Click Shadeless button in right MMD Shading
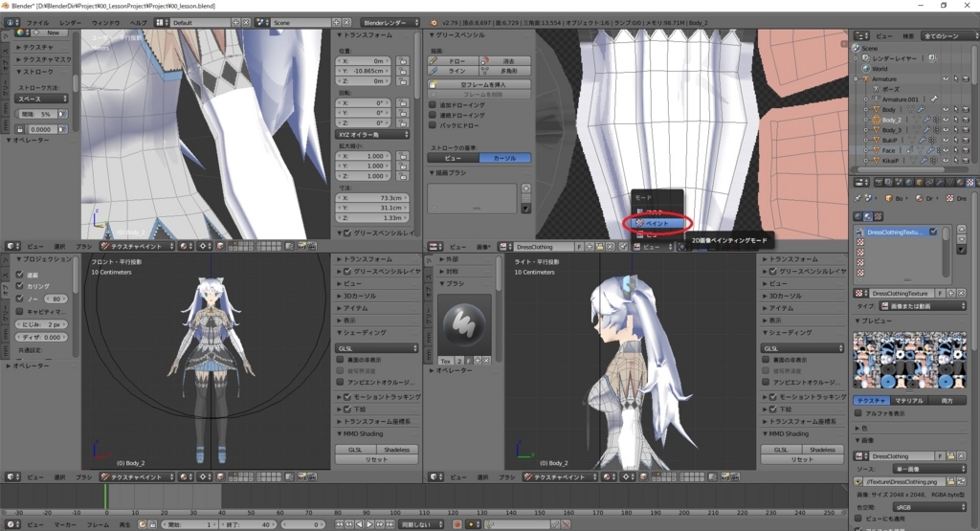 coord(822,450)
